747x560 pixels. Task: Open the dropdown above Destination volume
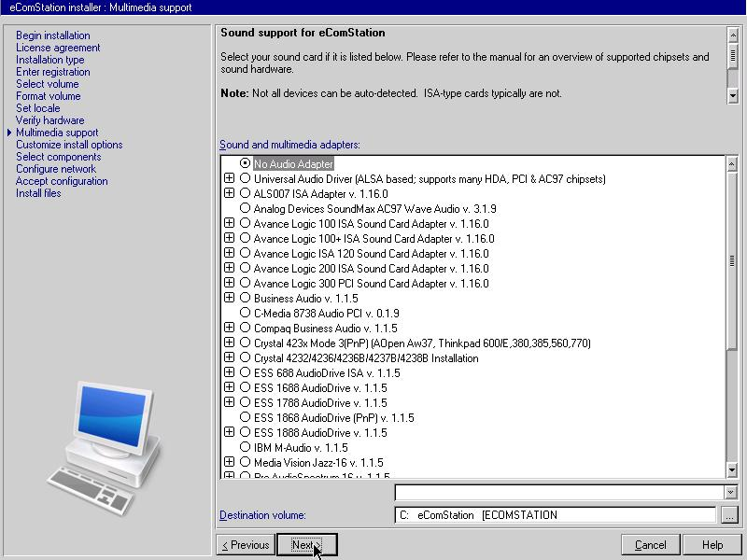coord(730,493)
